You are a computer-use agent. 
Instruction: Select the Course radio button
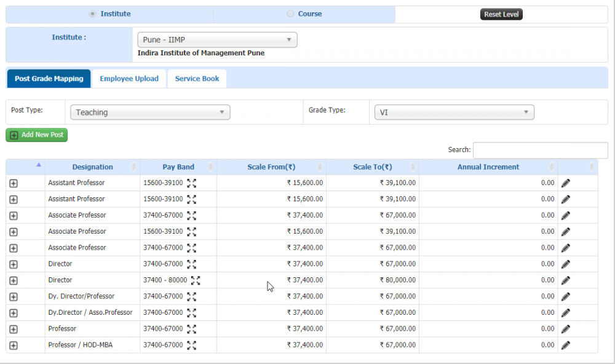[x=290, y=14]
